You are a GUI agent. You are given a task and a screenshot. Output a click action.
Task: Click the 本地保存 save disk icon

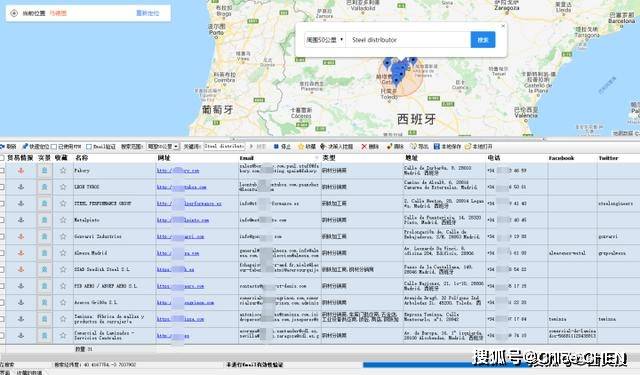[x=437, y=146]
